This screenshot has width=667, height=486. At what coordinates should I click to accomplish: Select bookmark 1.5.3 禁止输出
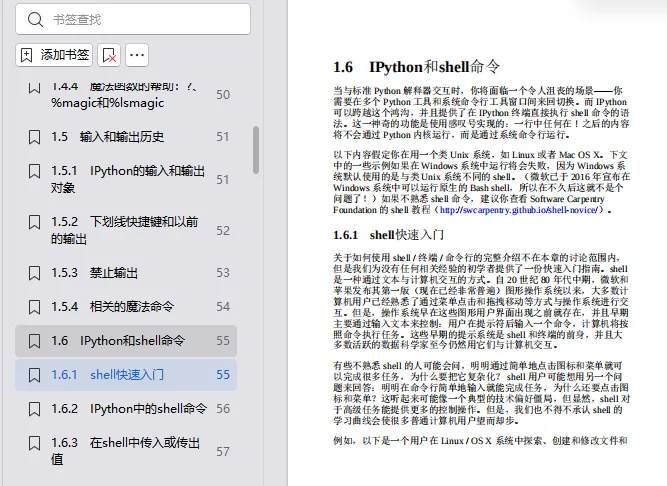[126, 273]
